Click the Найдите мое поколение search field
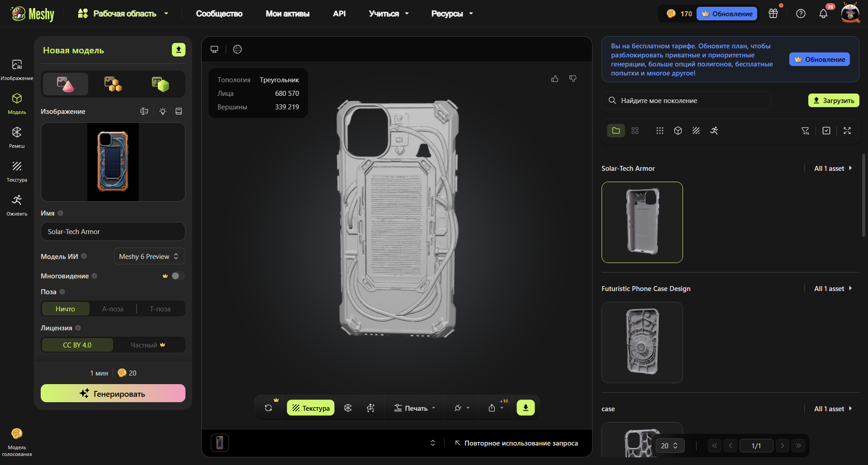This screenshot has height=465, width=868. pos(686,100)
